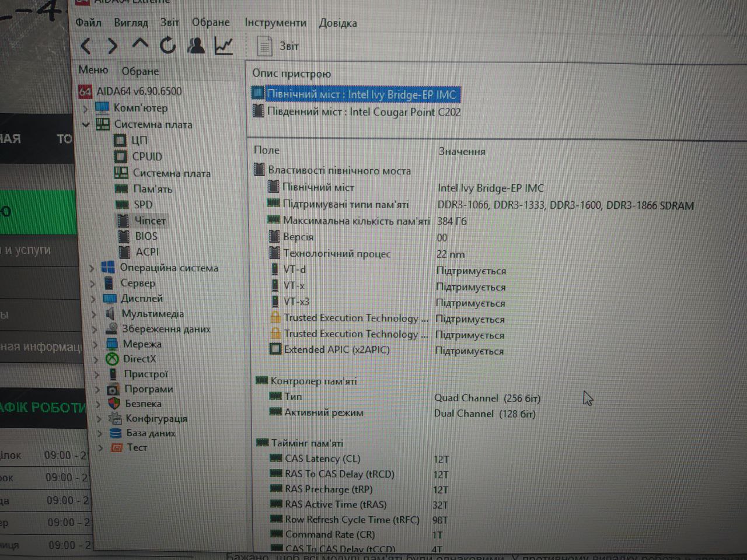This screenshot has width=747, height=560.
Task: Select Extended APIC (x2APIC) row
Action: [x=387, y=350]
